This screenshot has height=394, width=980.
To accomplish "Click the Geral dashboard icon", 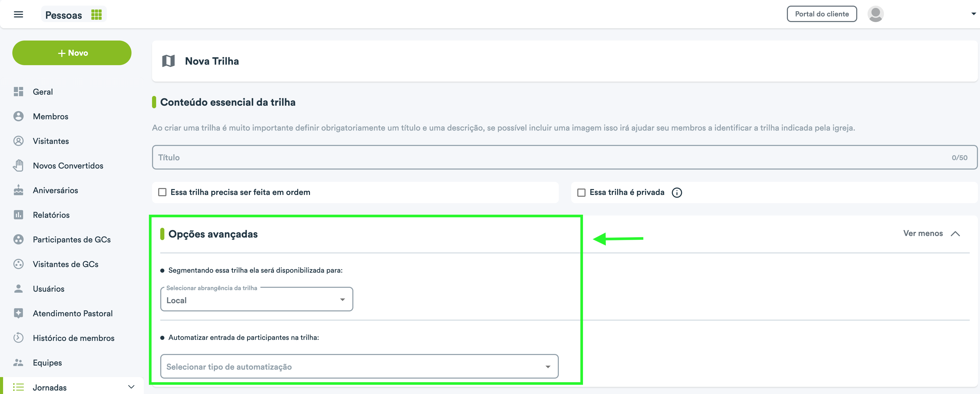I will (x=18, y=92).
